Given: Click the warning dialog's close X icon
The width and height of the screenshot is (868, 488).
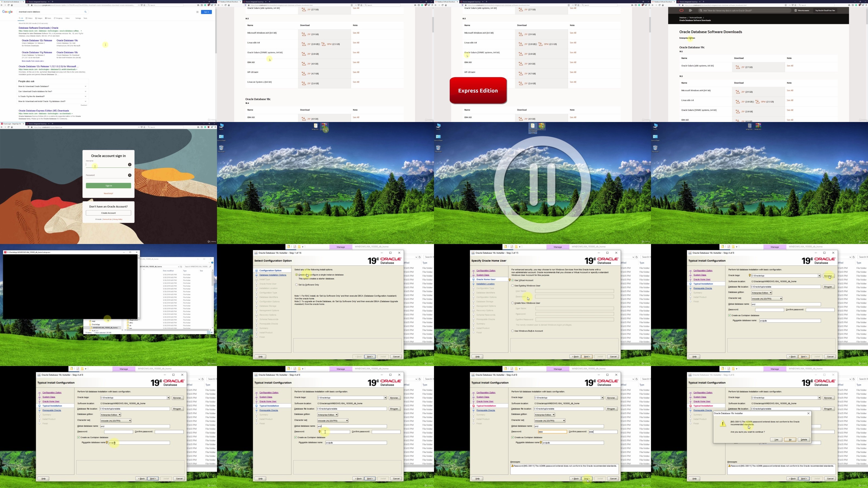Looking at the screenshot, I should 808,413.
